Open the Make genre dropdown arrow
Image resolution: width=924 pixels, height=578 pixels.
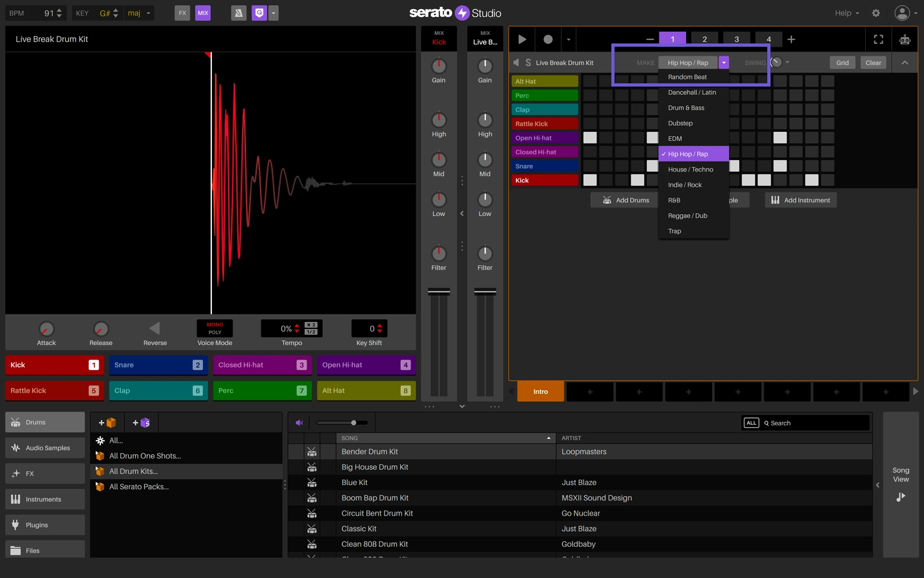tap(724, 62)
